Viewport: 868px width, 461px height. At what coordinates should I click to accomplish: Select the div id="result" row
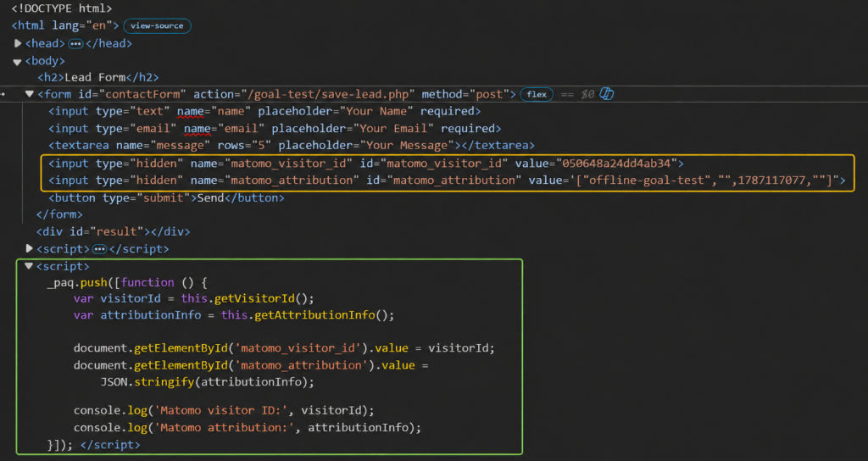coord(113,232)
